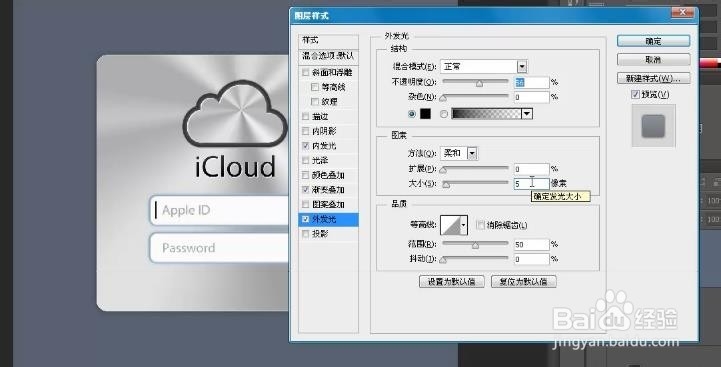Focus the 不透明度 percentage input field

click(x=532, y=82)
